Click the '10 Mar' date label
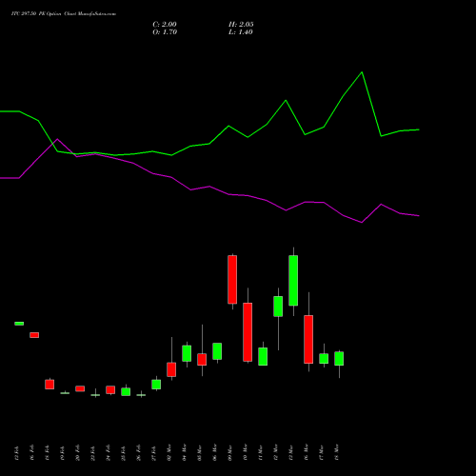 (246, 452)
